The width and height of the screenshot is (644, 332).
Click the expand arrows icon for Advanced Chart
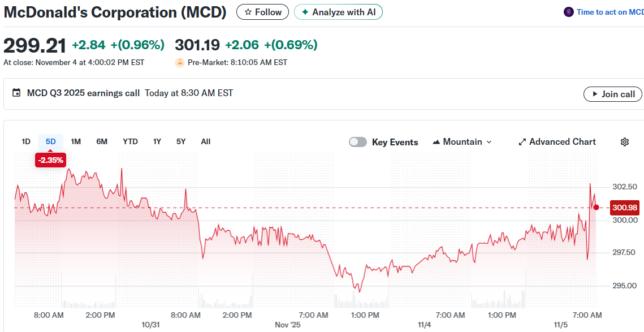tap(522, 142)
